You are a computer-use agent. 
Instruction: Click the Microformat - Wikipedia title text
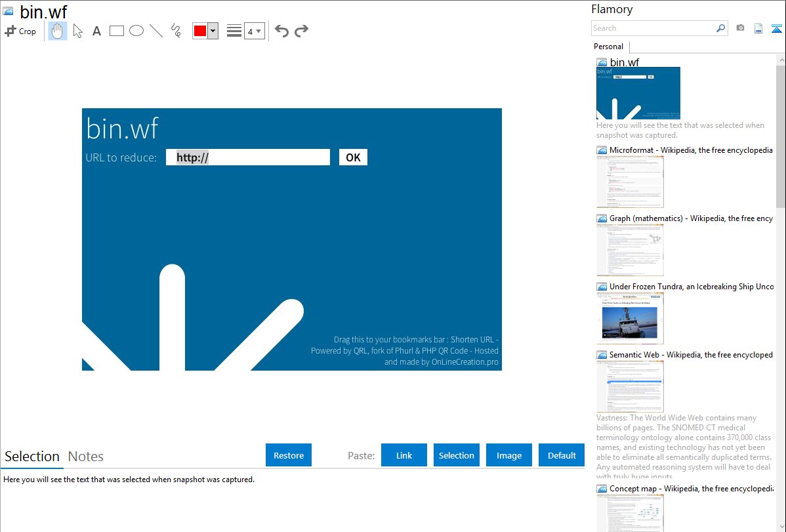691,150
